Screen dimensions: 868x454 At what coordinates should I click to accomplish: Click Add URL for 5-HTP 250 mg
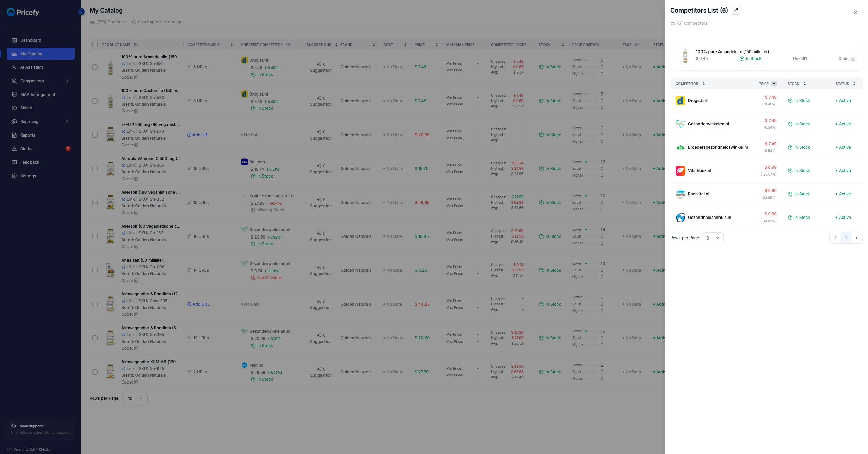(x=198, y=135)
